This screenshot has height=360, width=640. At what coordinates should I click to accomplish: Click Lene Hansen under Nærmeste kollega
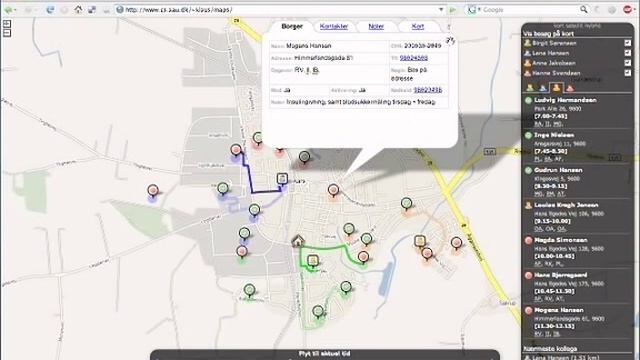tap(566, 357)
